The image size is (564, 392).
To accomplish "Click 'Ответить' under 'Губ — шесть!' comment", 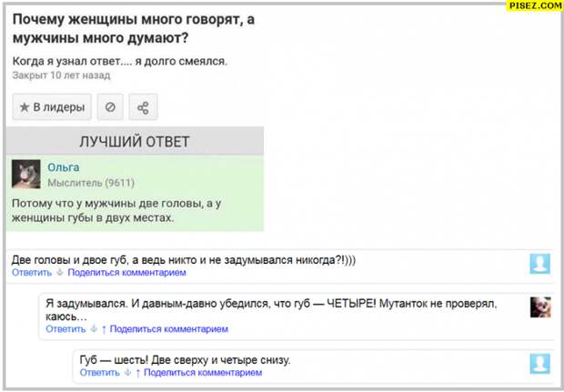I will (100, 372).
